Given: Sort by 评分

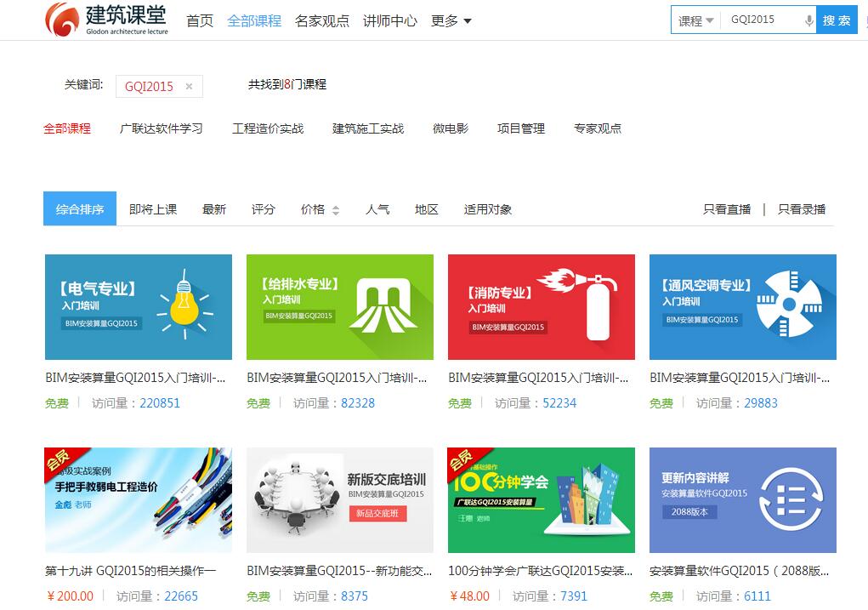Looking at the screenshot, I should coord(263,209).
